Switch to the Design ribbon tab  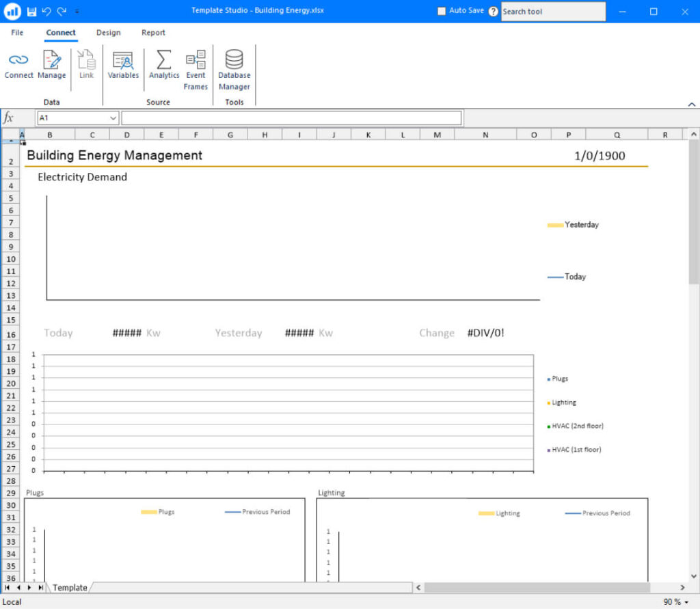click(x=108, y=33)
